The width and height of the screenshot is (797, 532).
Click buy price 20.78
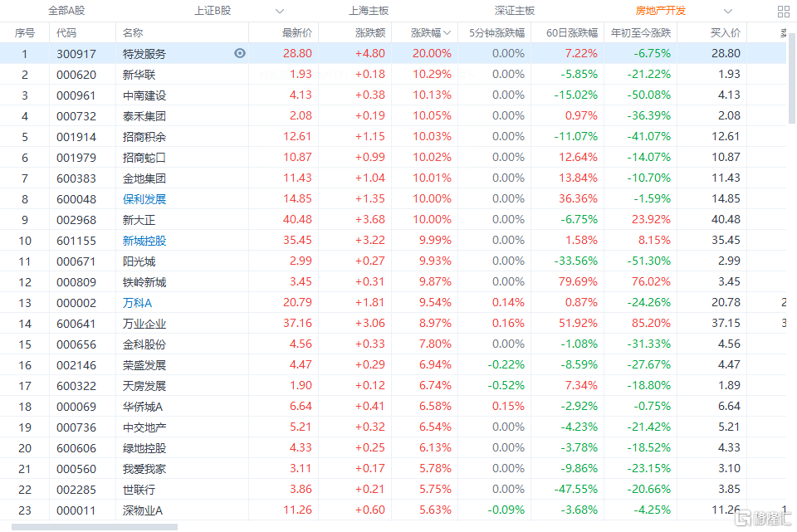[726, 302]
